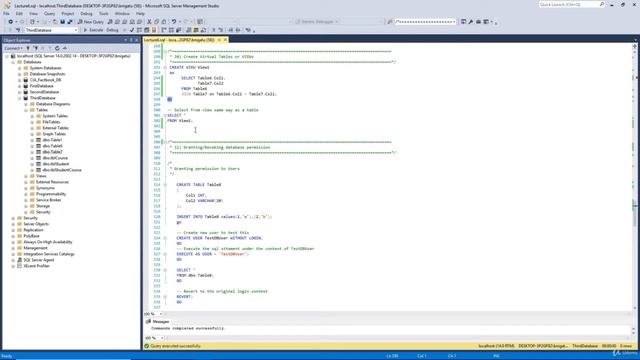Image resolution: width=640 pixels, height=360 pixels.
Task: Collapse the ThirdDatabase node
Action: pyautogui.click(x=20, y=98)
